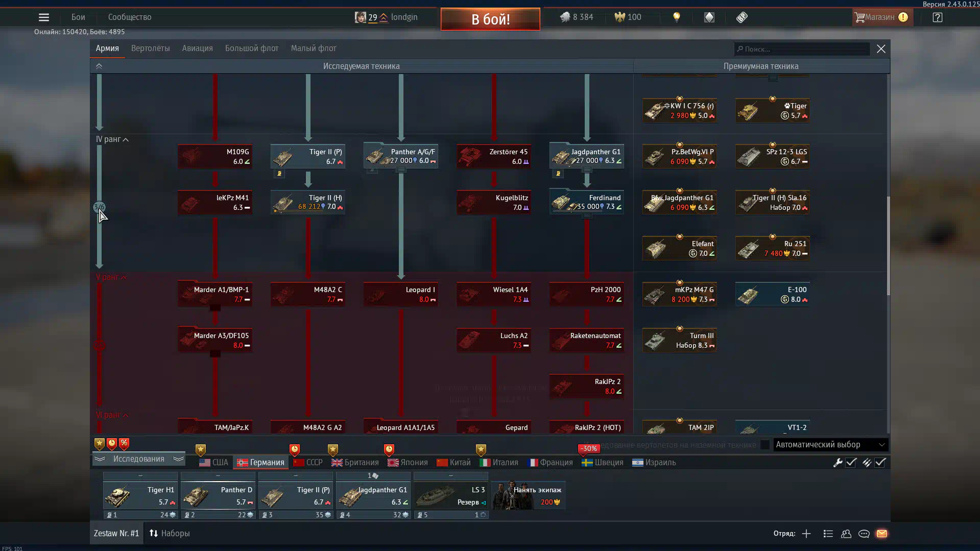Open the chat bubble icon
980x551 pixels.
click(864, 534)
